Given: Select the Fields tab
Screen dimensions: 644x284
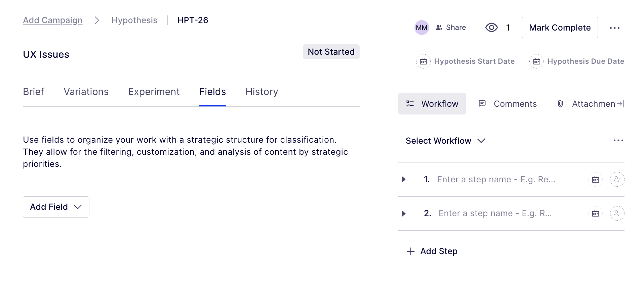Looking at the screenshot, I should pyautogui.click(x=212, y=92).
